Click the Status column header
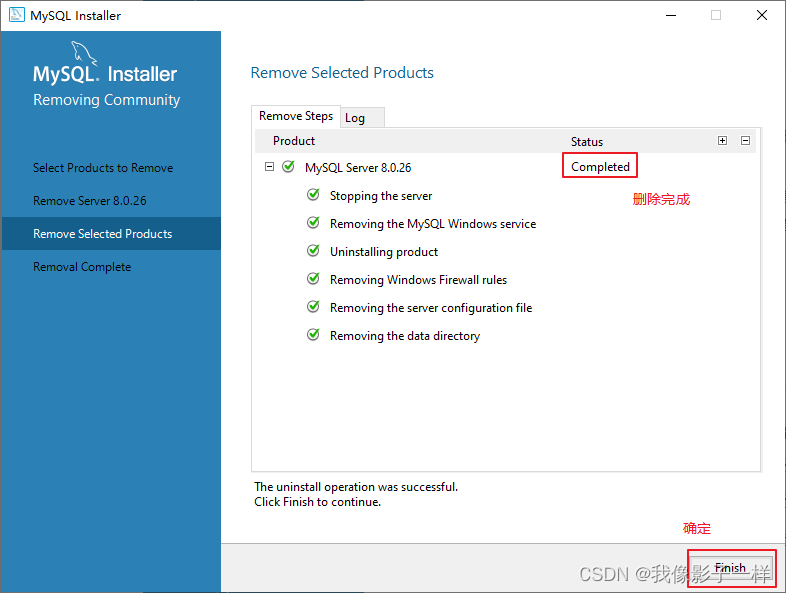 point(586,142)
